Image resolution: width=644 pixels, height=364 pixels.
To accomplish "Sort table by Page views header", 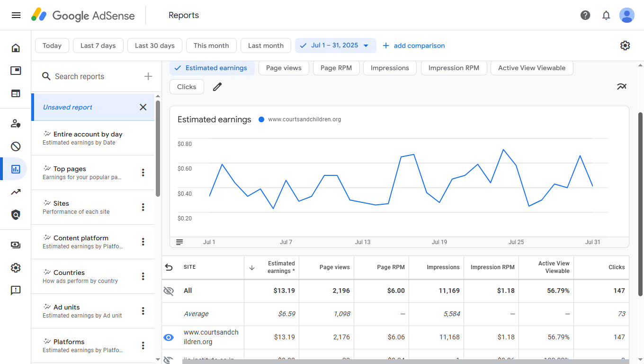I will coord(327,267).
